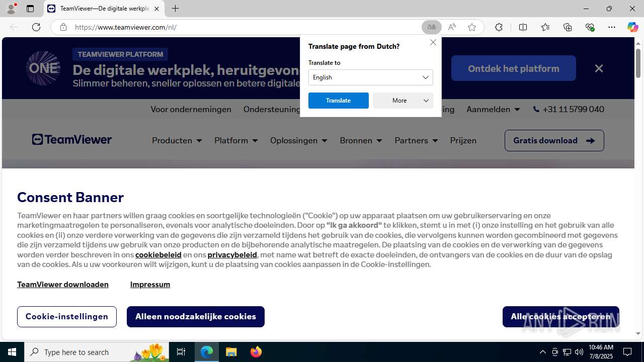Click the translate icon in address bar

point(432,27)
